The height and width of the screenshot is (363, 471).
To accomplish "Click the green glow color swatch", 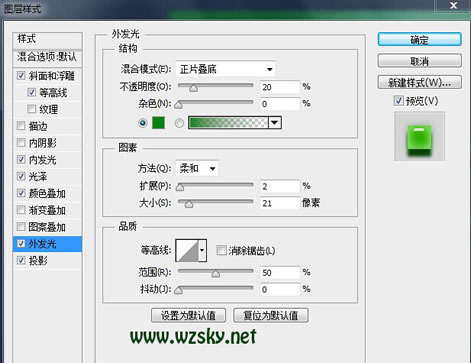I will click(158, 123).
